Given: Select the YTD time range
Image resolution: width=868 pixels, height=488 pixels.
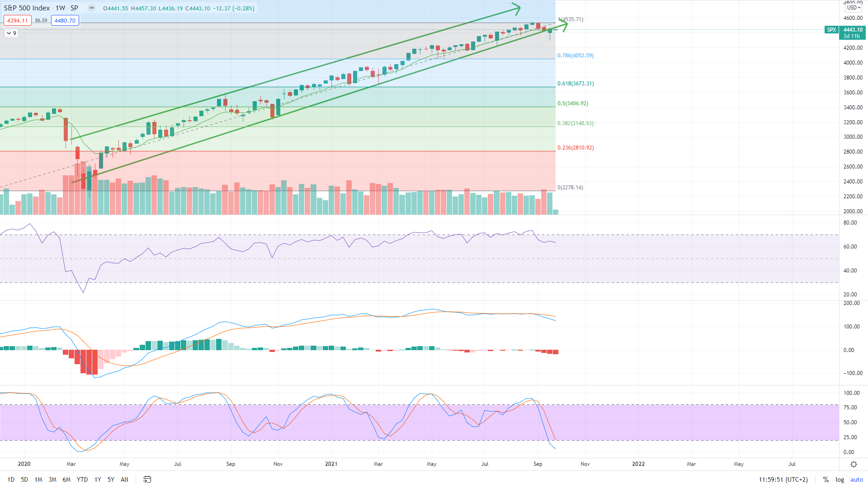Looking at the screenshot, I should tap(82, 479).
